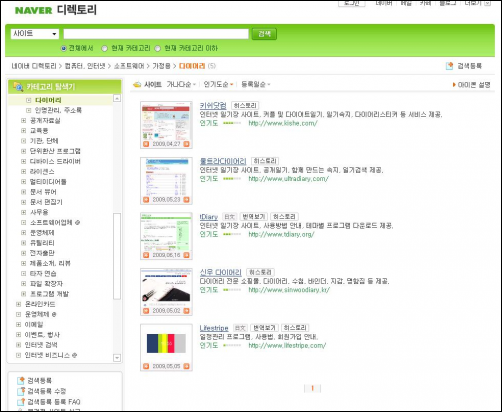
Task: Select the 현재 카테고리 이하 radio button
Action: [x=158, y=49]
